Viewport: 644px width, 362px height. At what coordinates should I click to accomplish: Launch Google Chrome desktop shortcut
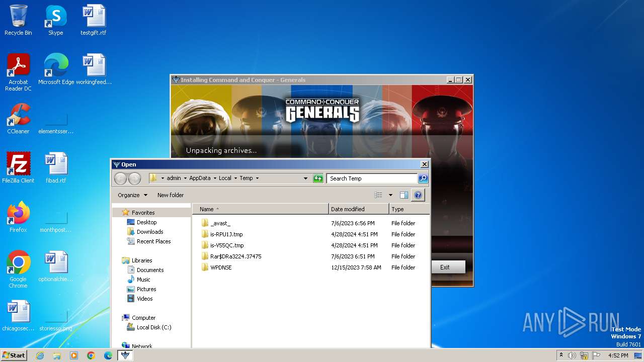tap(18, 269)
